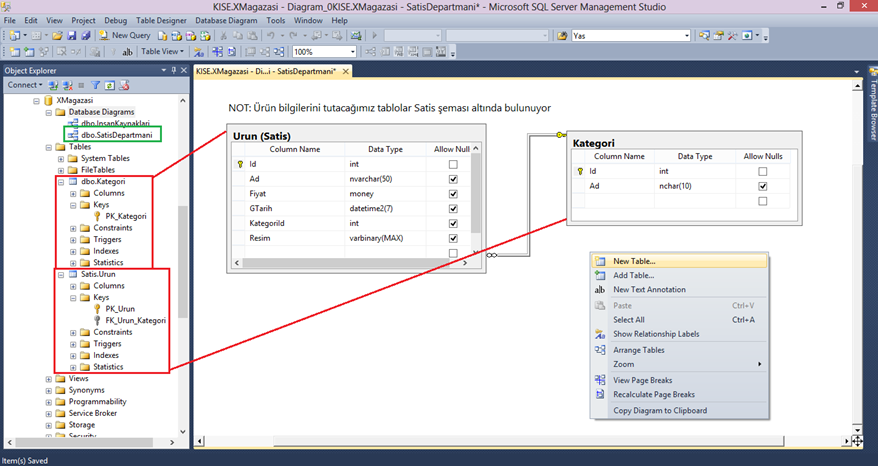Open the Activity Monitor icon
The height and width of the screenshot is (466, 878).
(x=356, y=35)
